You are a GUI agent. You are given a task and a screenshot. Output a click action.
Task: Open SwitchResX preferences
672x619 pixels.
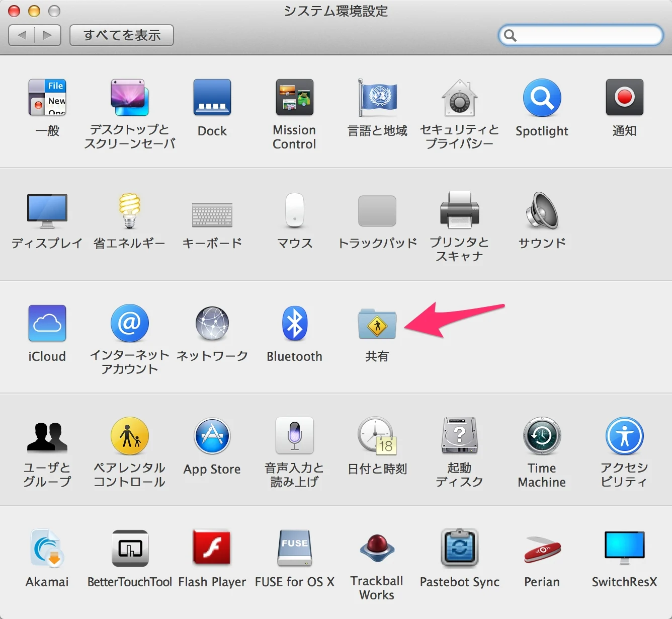(625, 549)
